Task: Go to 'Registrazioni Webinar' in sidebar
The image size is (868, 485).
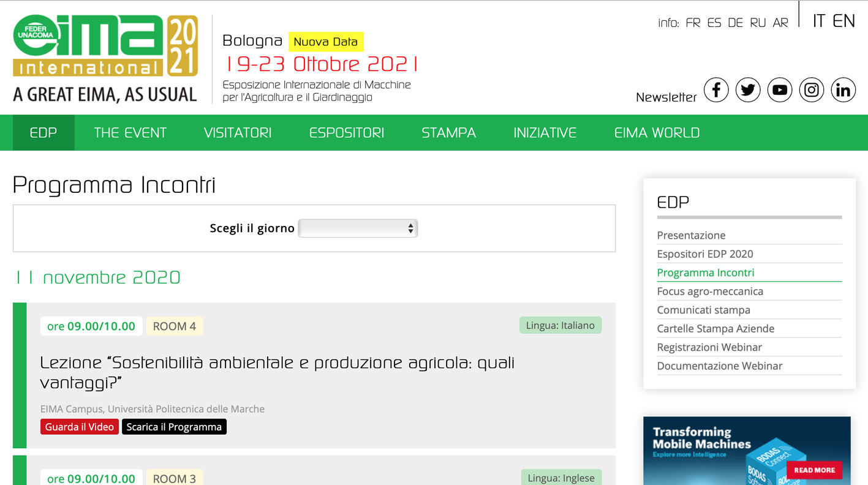Action: click(709, 347)
